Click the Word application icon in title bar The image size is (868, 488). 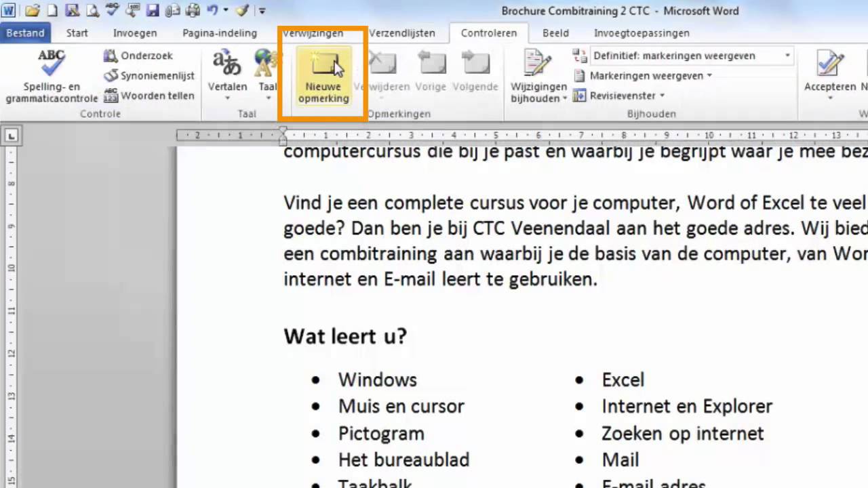8,10
